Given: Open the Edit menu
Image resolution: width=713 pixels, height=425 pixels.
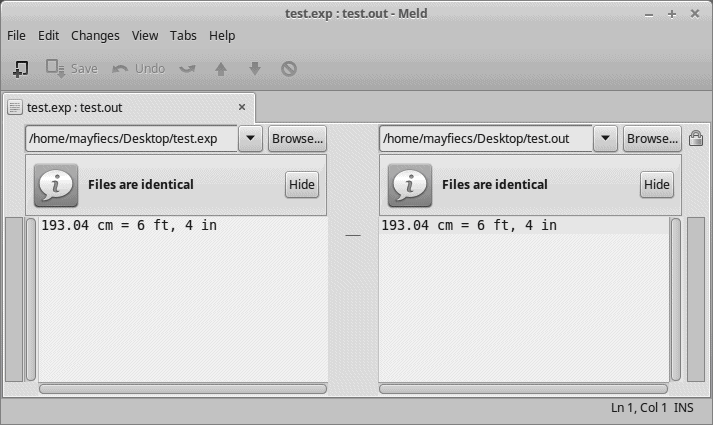Looking at the screenshot, I should click(48, 35).
